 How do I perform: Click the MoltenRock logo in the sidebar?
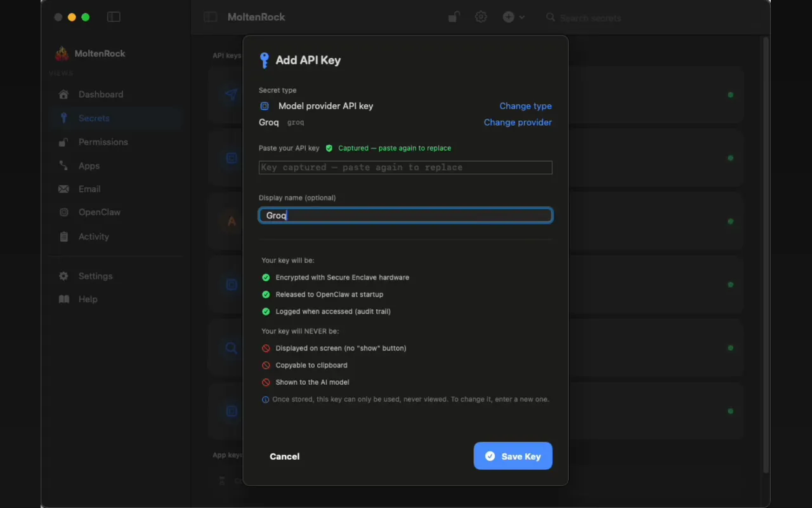[x=62, y=53]
